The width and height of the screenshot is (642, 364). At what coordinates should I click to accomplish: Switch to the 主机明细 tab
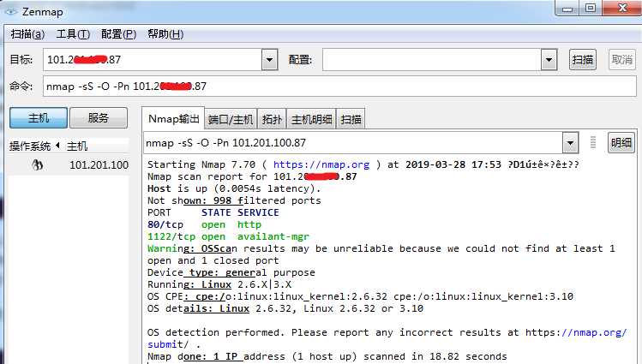312,119
